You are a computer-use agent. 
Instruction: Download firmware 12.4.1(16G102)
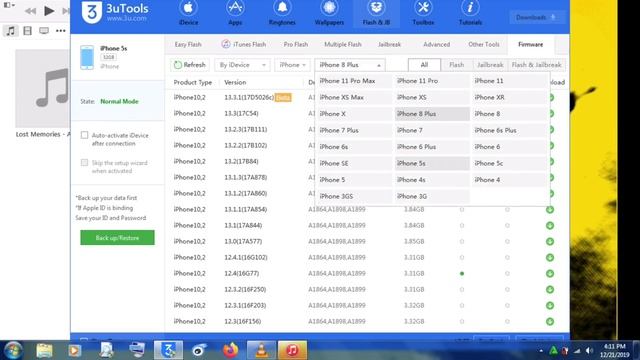pyautogui.click(x=550, y=258)
